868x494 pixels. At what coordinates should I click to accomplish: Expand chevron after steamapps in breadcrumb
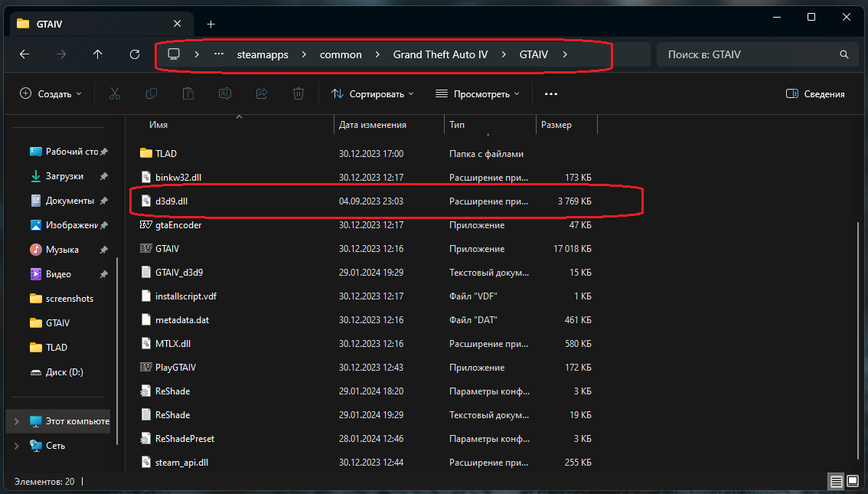point(304,54)
